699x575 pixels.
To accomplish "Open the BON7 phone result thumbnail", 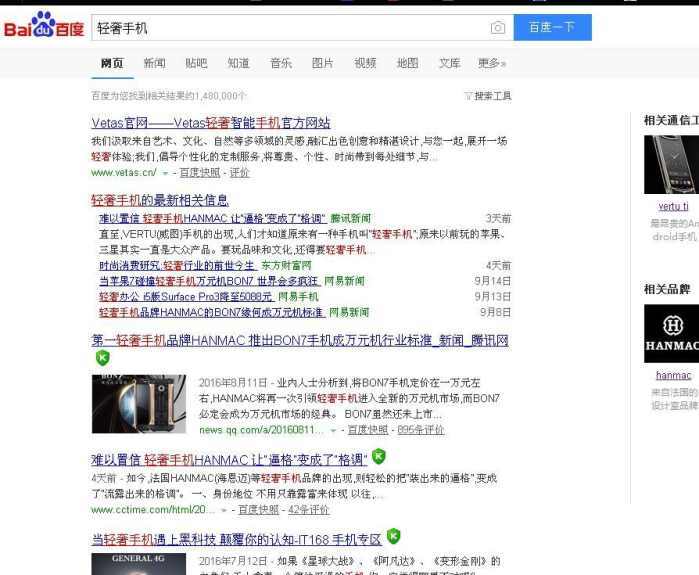I will 139,404.
